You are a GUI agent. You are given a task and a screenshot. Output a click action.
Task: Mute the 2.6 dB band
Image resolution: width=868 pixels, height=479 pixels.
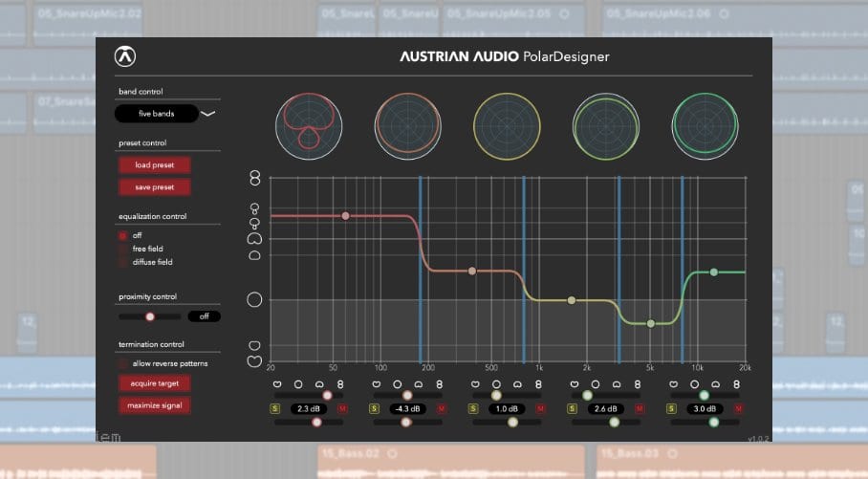point(640,408)
